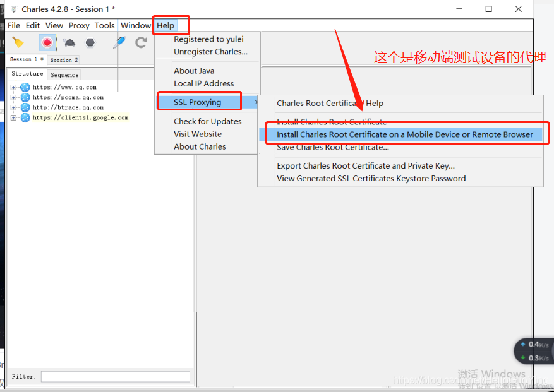Choose Install Charles Root Certificate
The height and width of the screenshot is (392, 554).
(x=332, y=122)
